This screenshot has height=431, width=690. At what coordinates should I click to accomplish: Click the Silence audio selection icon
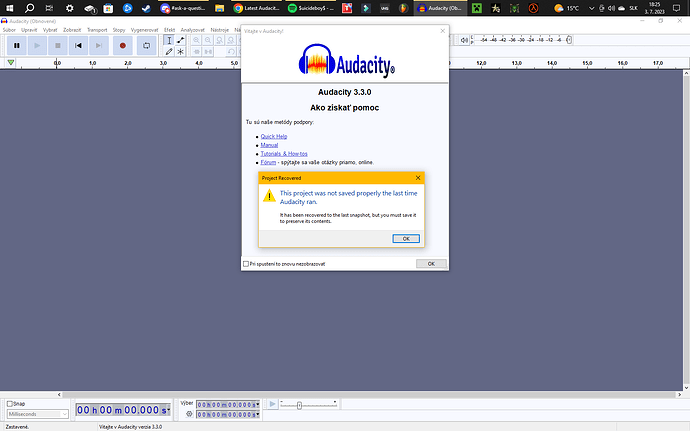(208, 52)
